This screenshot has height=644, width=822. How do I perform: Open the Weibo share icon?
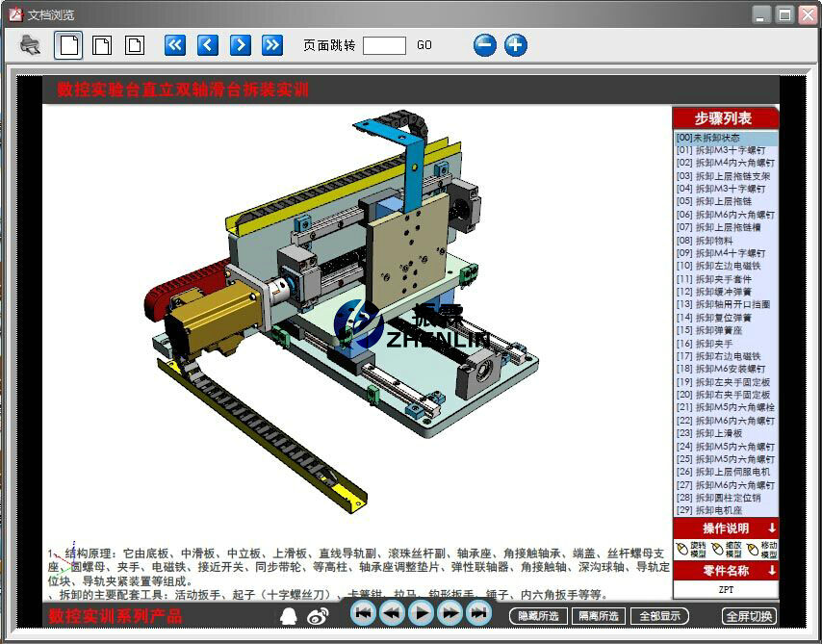point(318,615)
